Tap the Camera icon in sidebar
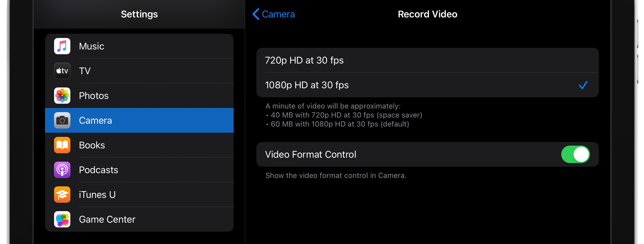Image resolution: width=644 pixels, height=244 pixels. (62, 120)
